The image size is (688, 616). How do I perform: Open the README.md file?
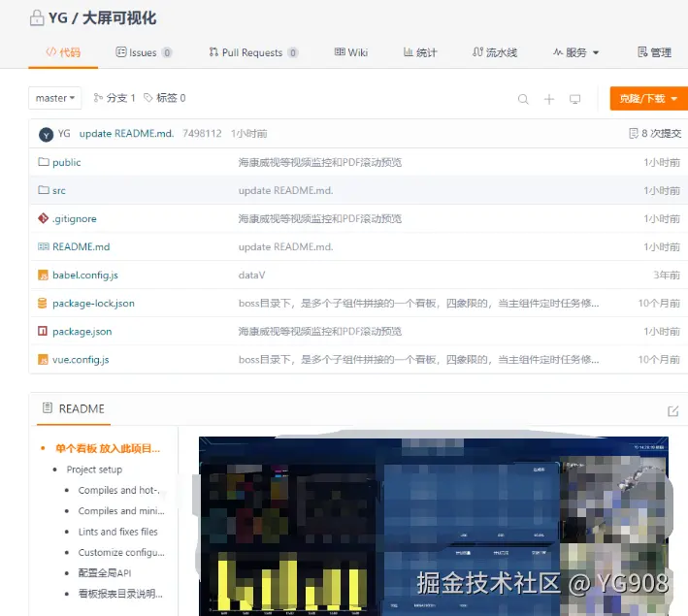pyautogui.click(x=82, y=246)
